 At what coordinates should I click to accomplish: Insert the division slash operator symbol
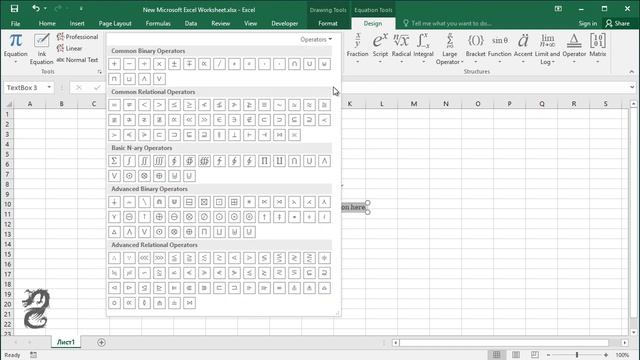(219, 64)
